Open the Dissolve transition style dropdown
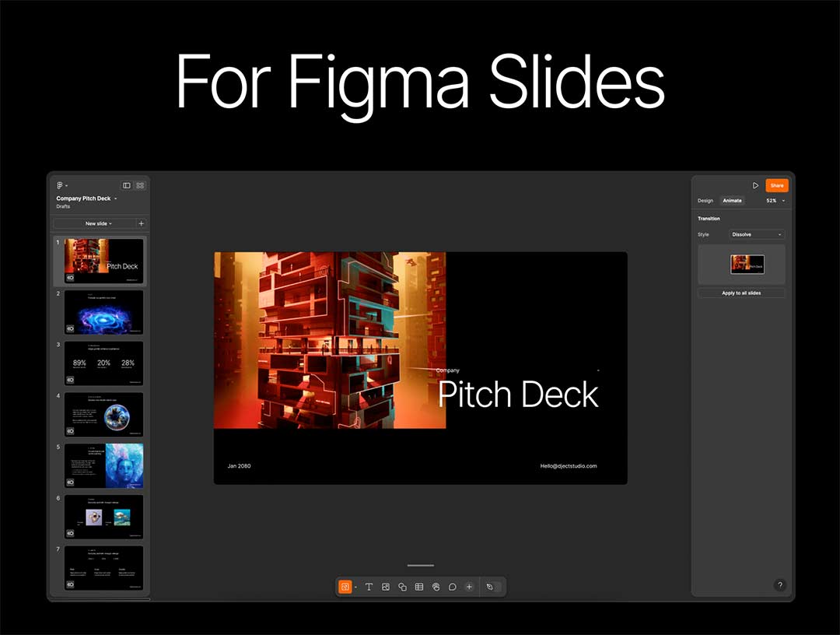840x635 pixels. pos(757,234)
